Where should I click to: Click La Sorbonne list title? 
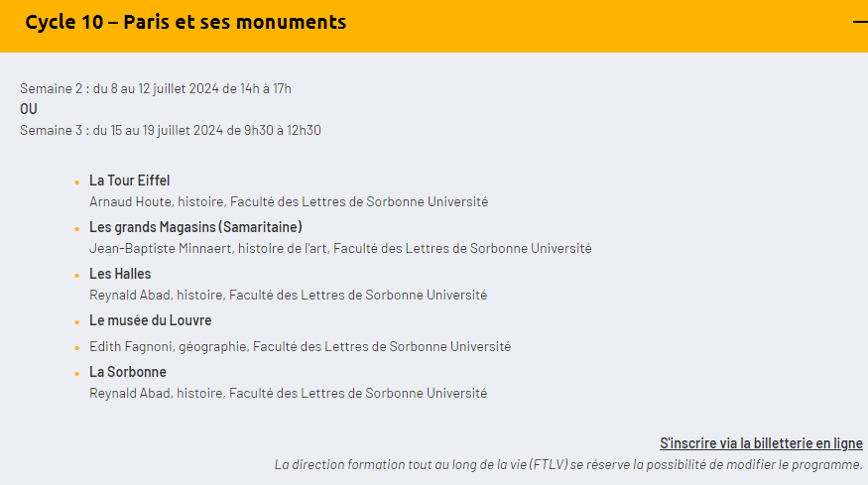click(x=128, y=372)
